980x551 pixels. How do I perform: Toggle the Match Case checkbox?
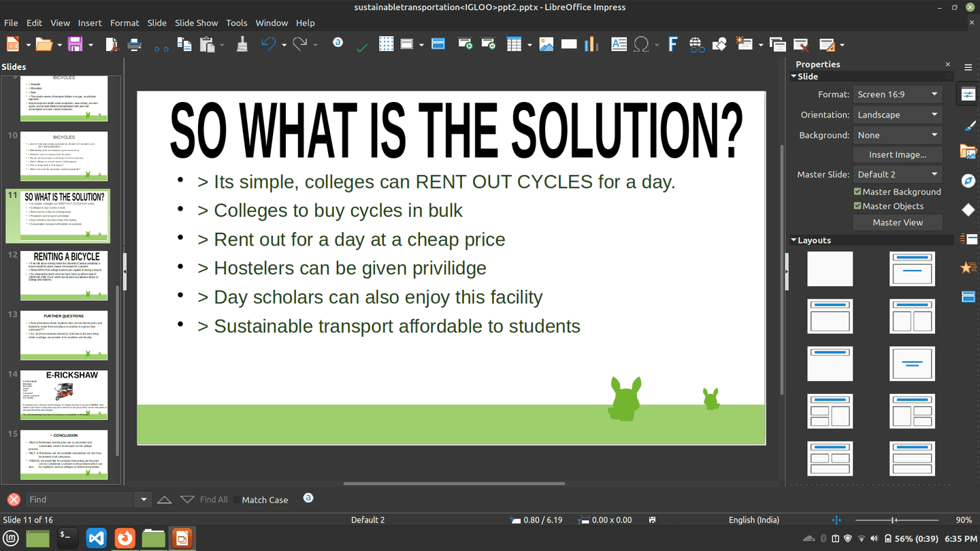[x=237, y=500]
